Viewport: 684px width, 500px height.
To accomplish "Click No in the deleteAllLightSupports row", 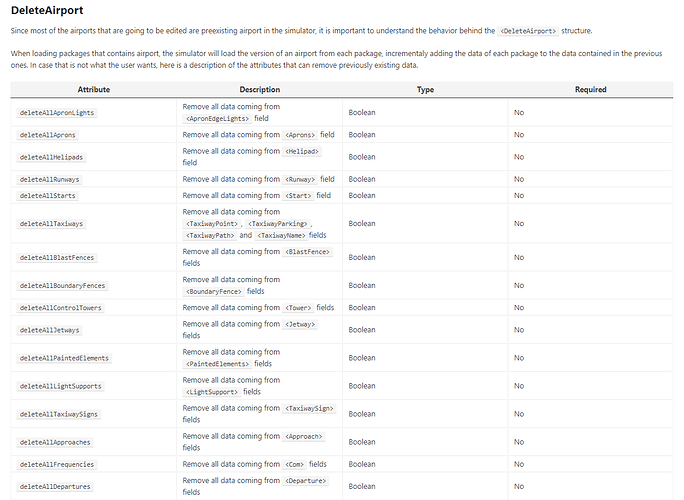I will coord(519,386).
